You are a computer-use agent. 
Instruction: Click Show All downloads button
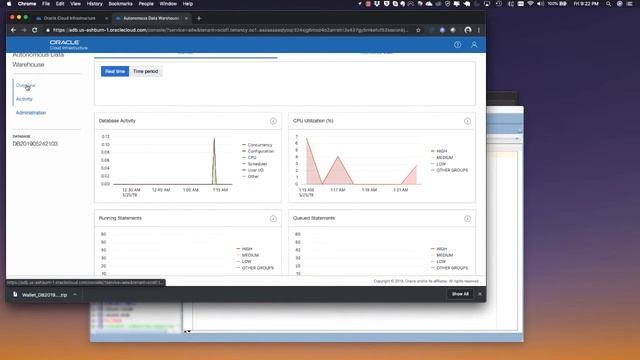coord(460,294)
